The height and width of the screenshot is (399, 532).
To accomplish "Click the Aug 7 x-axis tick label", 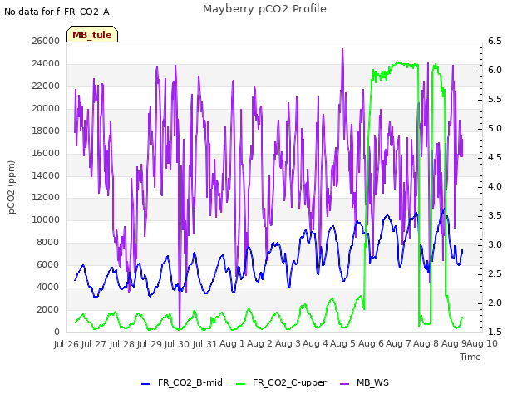I will pyautogui.click(x=398, y=344).
